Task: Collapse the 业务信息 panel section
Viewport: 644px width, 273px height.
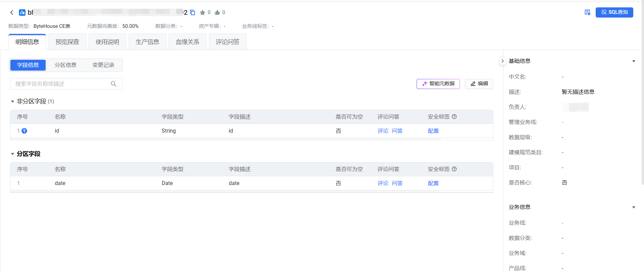Action: [634, 207]
